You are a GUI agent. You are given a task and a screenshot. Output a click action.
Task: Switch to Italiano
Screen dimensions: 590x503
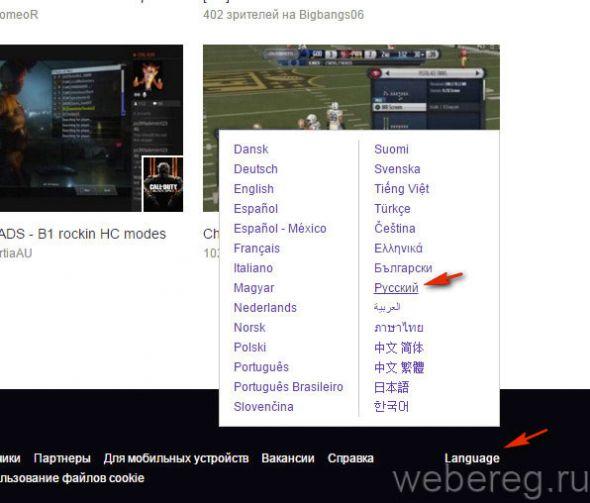(x=253, y=268)
